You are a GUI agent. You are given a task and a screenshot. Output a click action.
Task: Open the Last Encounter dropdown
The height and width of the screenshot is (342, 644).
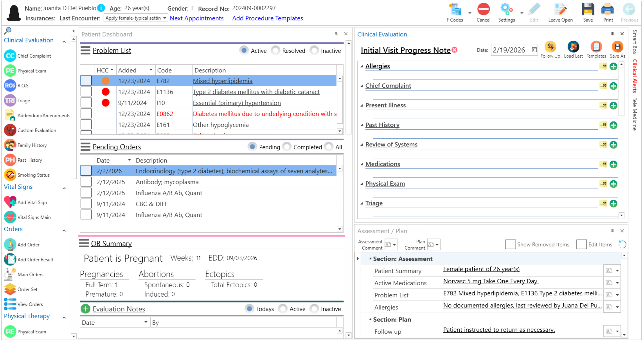tap(165, 18)
